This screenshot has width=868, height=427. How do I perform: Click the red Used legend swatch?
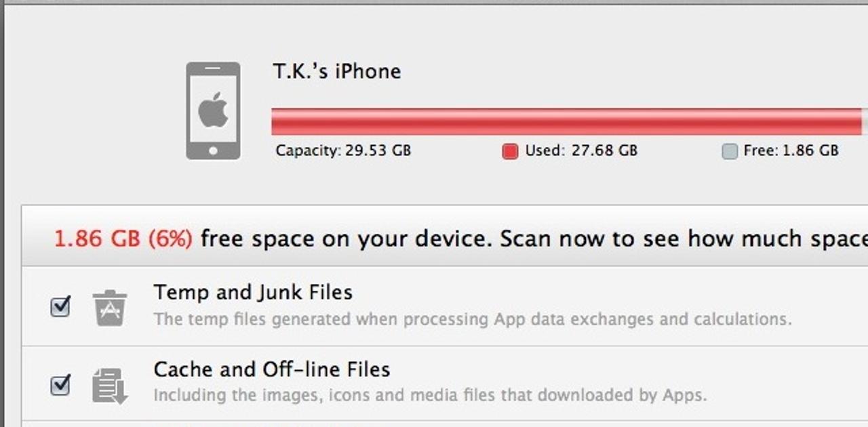coord(510,151)
